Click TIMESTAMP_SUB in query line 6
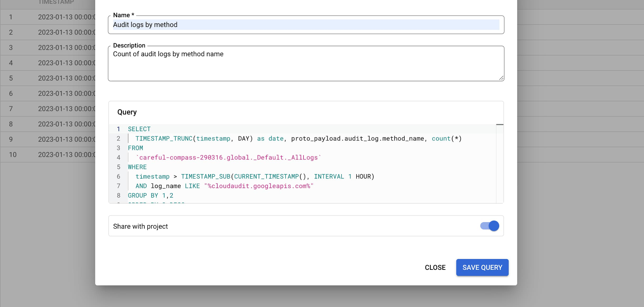The image size is (644, 307). click(x=205, y=176)
